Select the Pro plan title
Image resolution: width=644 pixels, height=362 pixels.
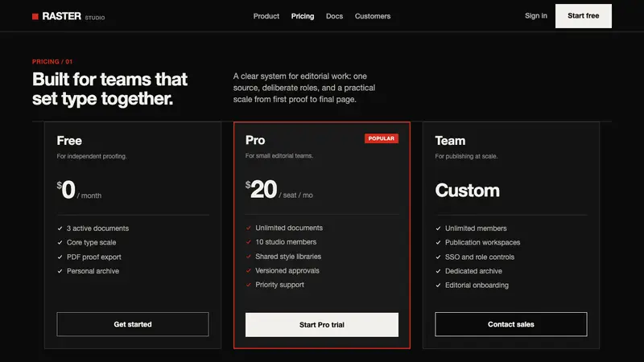pyautogui.click(x=255, y=140)
